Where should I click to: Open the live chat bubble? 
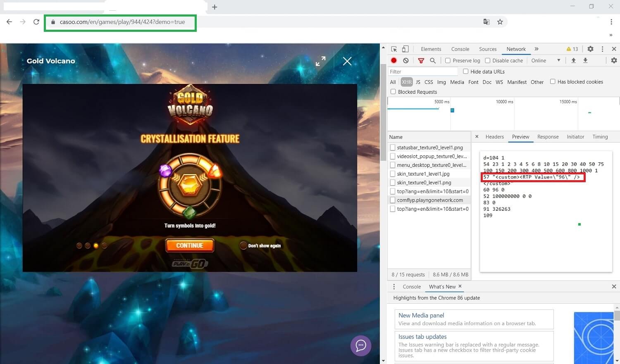361,345
